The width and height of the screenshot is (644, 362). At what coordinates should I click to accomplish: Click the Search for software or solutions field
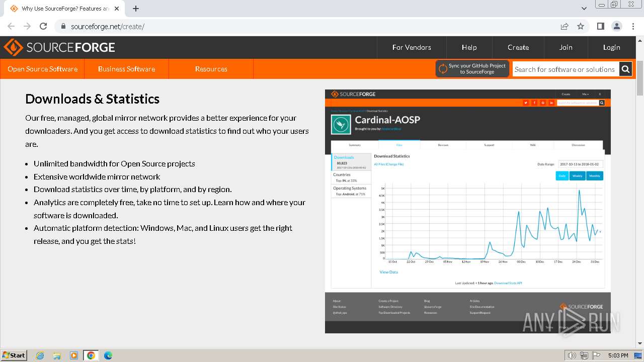click(x=565, y=69)
